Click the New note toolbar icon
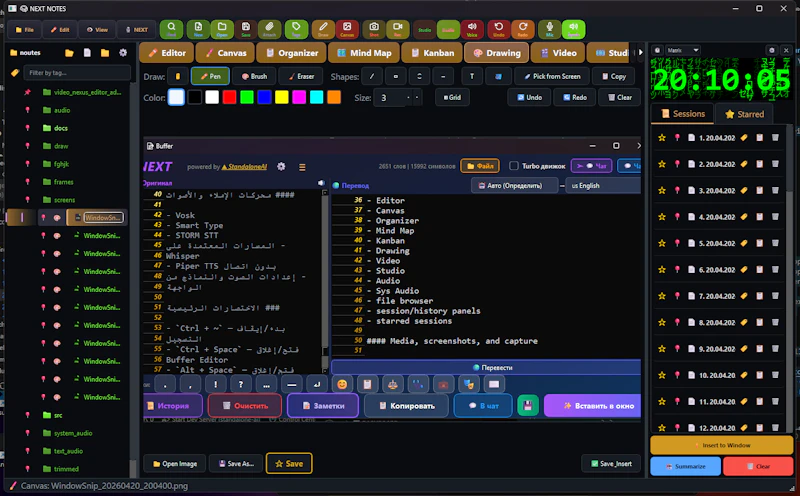The height and width of the screenshot is (496, 800). point(198,29)
